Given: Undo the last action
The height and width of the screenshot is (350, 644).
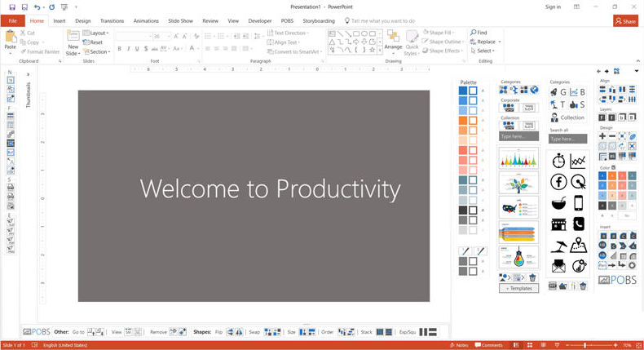Looking at the screenshot, I should [x=37, y=7].
